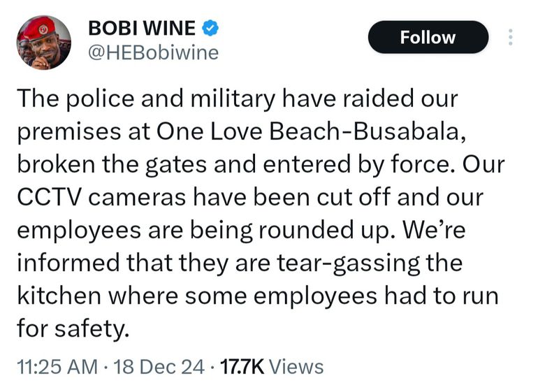Open the @HEBobiwine handle link
538x392 pixels.
point(154,53)
